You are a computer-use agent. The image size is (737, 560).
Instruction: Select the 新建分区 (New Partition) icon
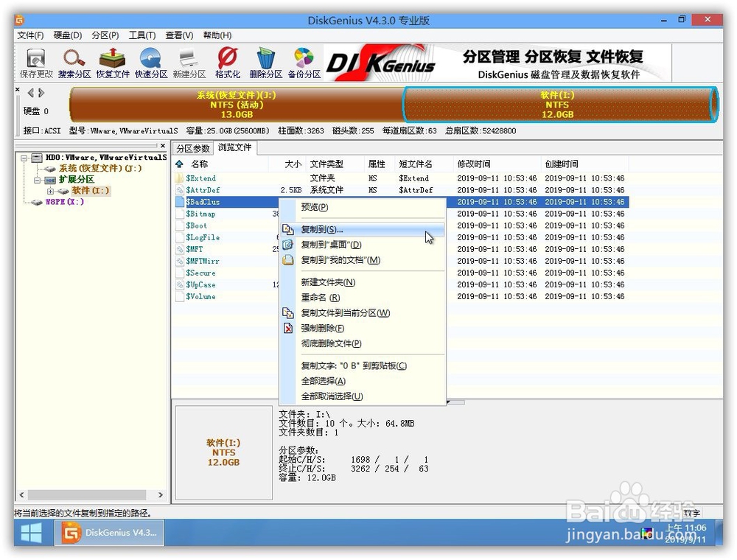coord(187,63)
